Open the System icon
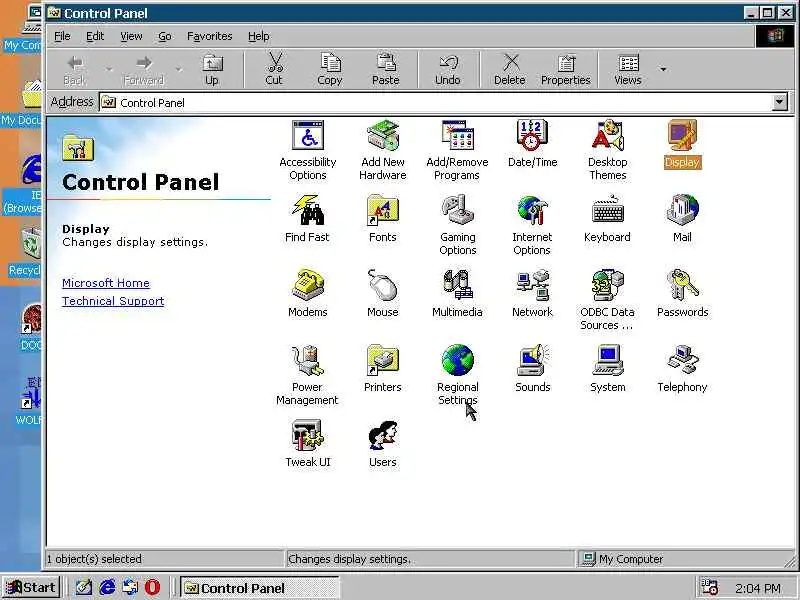 pyautogui.click(x=607, y=368)
